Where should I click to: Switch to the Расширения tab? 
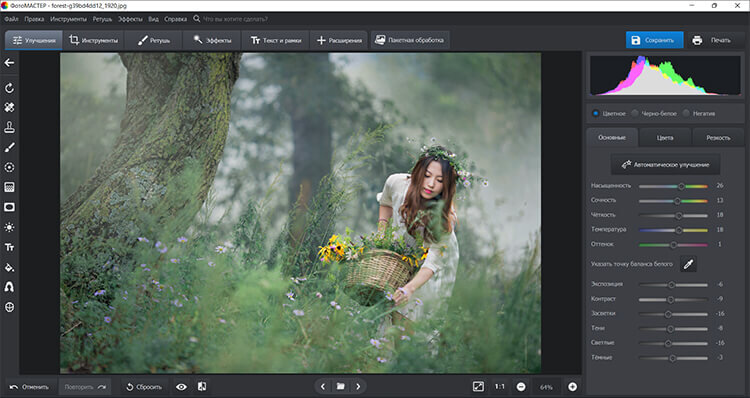339,40
